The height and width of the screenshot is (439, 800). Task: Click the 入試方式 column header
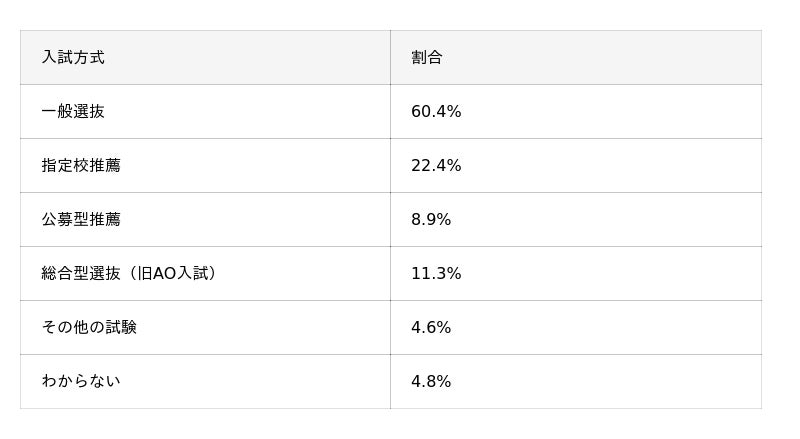73,58
